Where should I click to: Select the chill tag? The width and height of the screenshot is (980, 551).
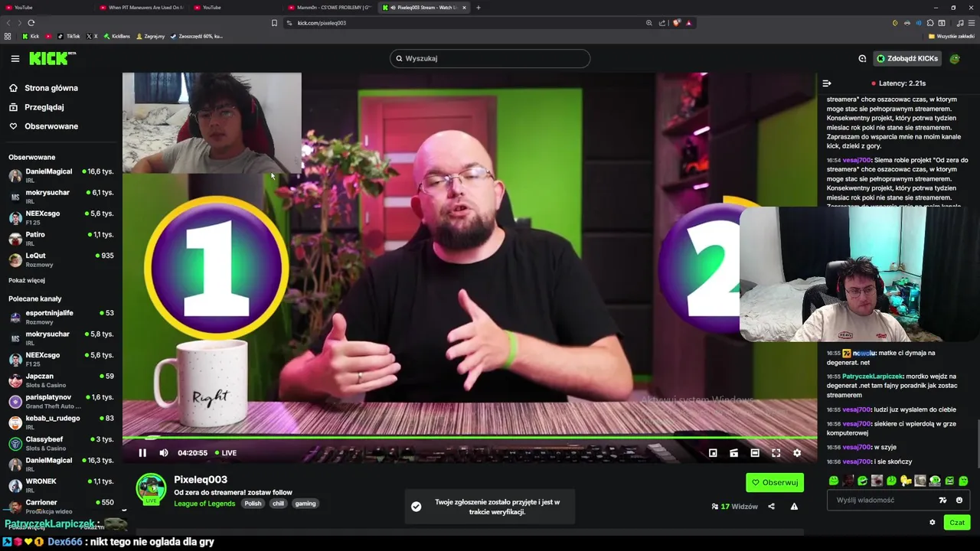(x=278, y=504)
